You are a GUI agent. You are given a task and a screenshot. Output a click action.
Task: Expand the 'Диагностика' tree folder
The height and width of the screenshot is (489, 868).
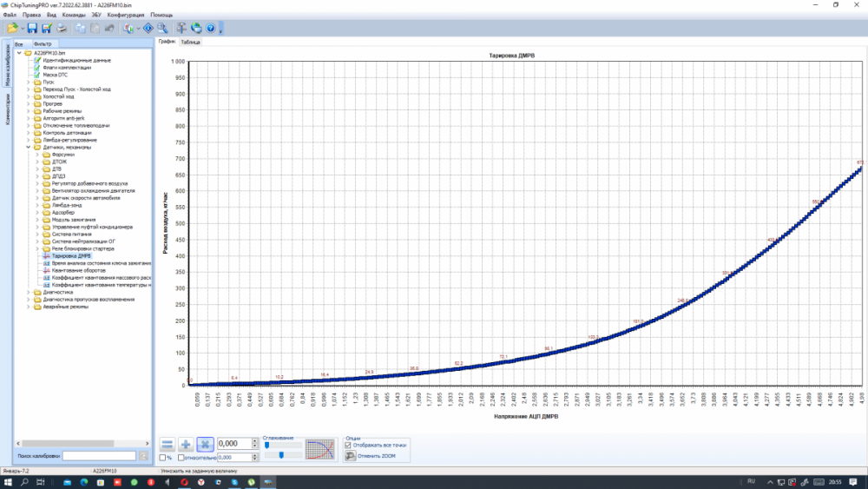tap(28, 292)
